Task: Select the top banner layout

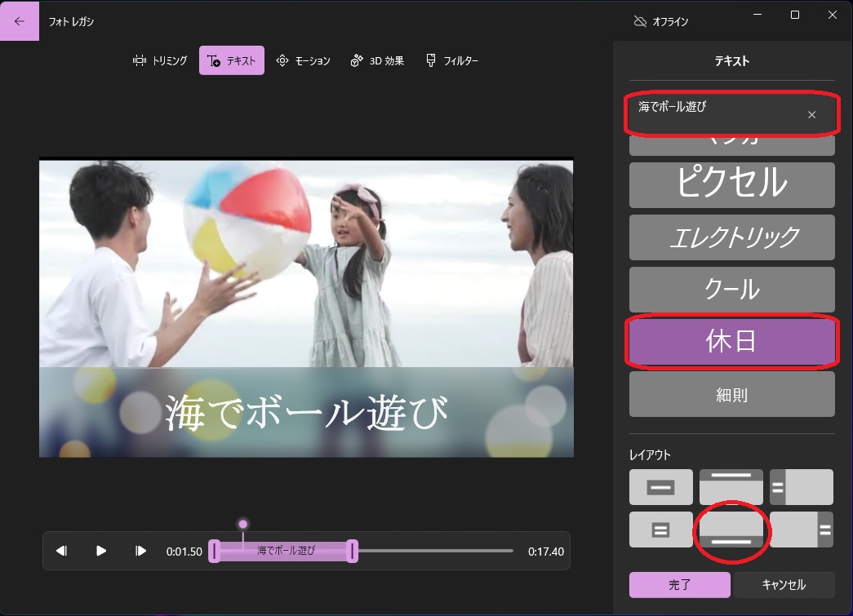Action: coord(731,487)
